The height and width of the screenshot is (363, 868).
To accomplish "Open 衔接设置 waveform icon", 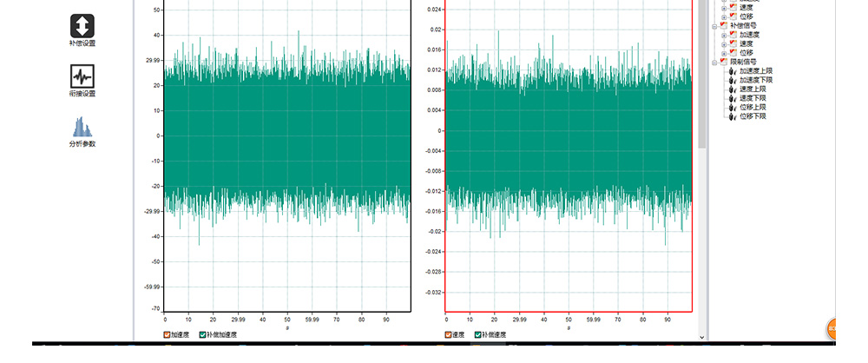I will click(82, 76).
